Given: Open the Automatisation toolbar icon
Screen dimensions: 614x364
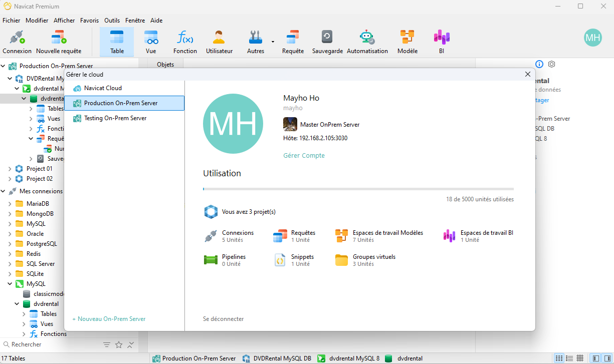Looking at the screenshot, I should [x=367, y=42].
